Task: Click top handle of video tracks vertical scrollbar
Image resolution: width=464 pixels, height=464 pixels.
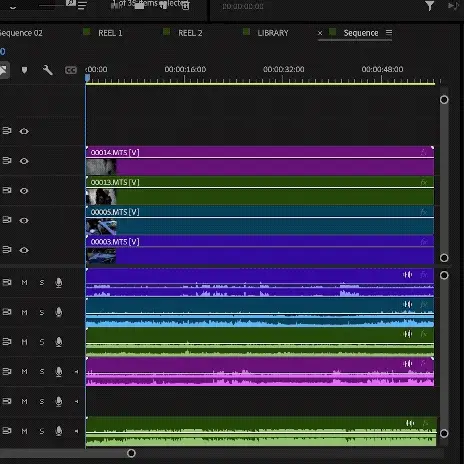Action: pyautogui.click(x=444, y=100)
